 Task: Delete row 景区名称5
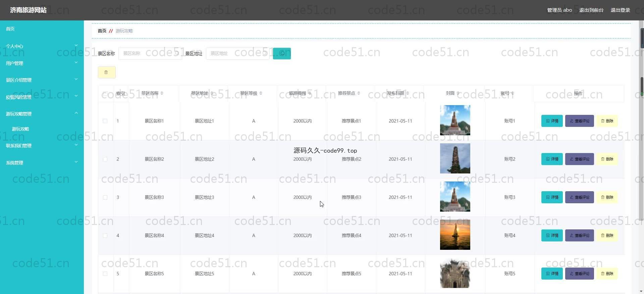coord(607,274)
